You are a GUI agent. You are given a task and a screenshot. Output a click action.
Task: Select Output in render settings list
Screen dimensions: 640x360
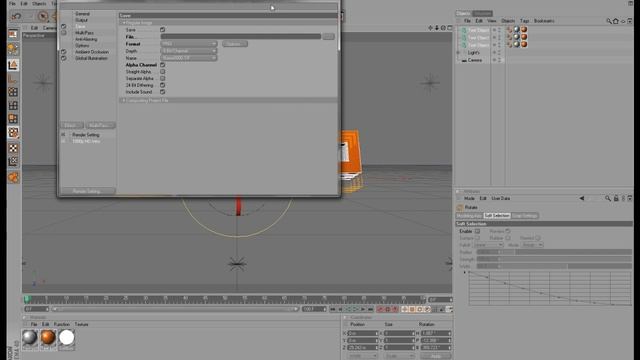pos(81,20)
